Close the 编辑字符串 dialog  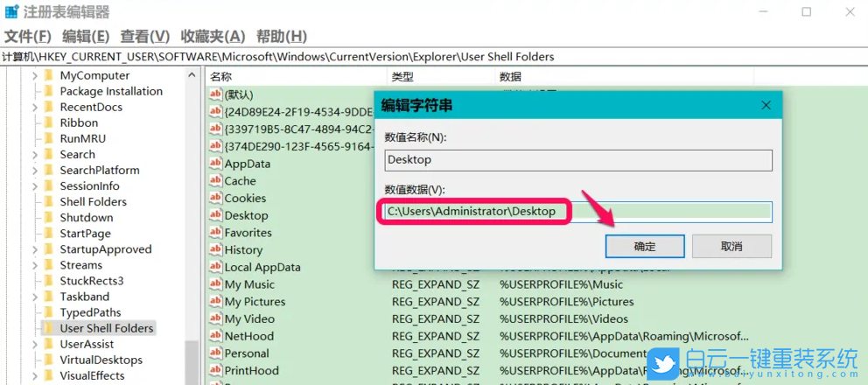(766, 105)
